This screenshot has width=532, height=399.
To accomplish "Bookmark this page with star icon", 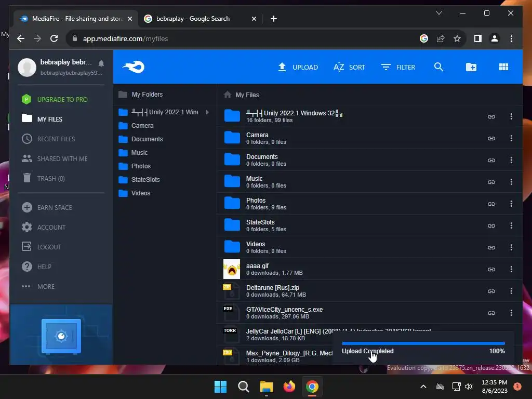I will click(x=457, y=38).
